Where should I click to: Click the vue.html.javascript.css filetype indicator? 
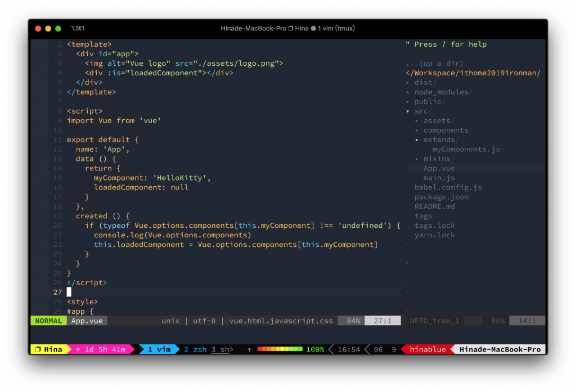pos(281,321)
